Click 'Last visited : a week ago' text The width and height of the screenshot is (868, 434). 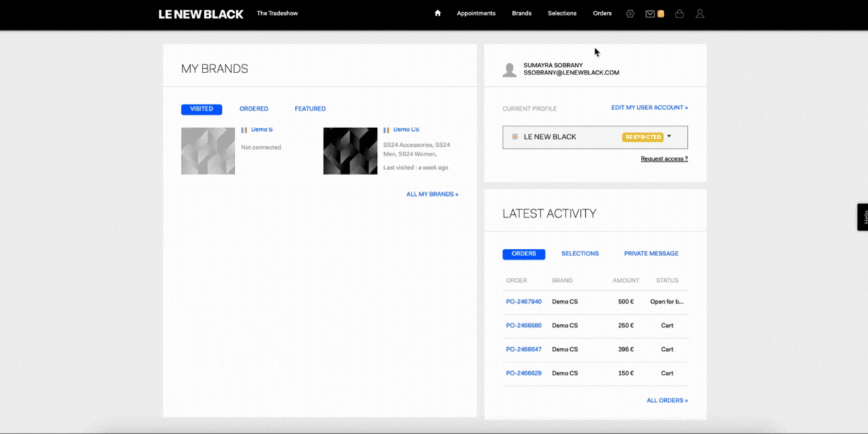pos(416,168)
